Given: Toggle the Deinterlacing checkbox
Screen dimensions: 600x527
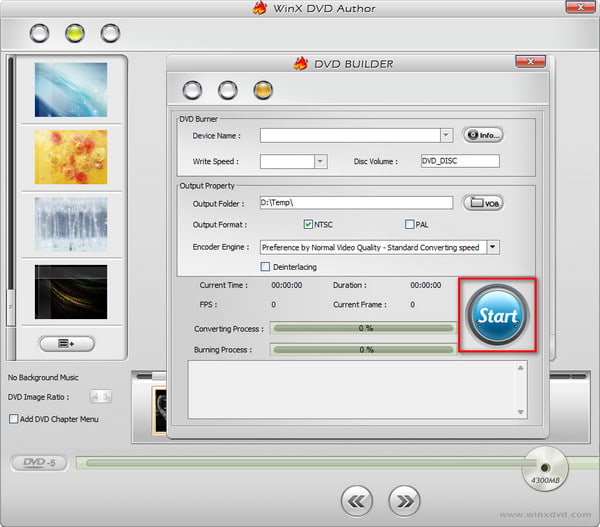Looking at the screenshot, I should (265, 266).
